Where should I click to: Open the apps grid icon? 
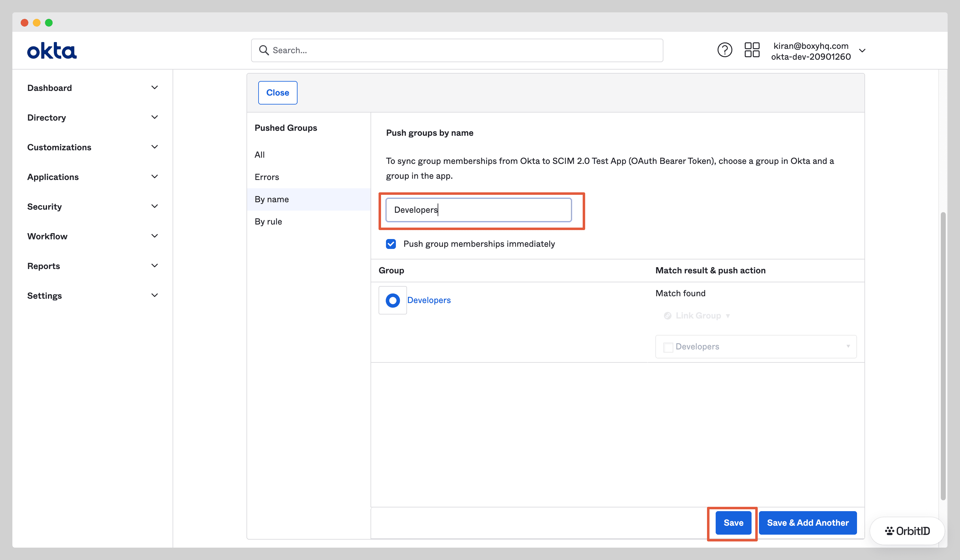click(752, 50)
